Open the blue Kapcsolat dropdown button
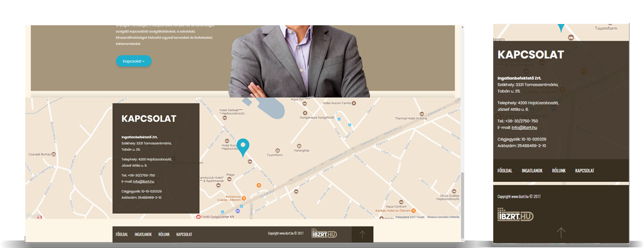 point(133,61)
